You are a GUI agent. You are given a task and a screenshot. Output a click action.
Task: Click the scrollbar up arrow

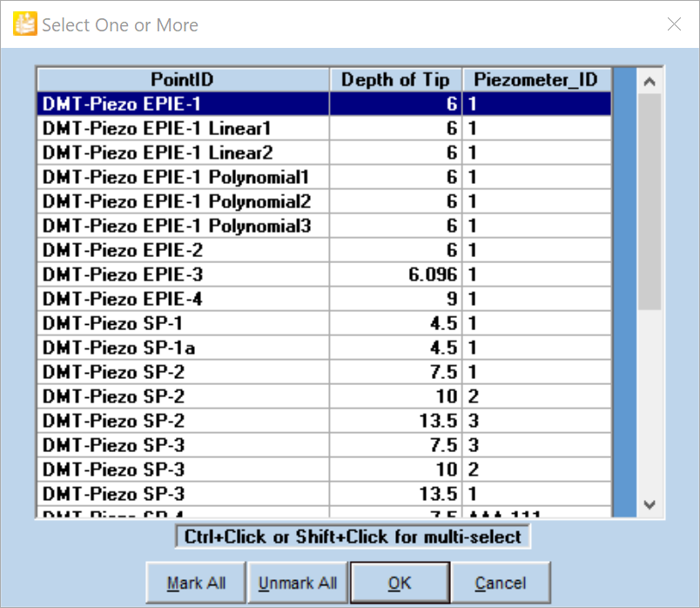click(648, 81)
